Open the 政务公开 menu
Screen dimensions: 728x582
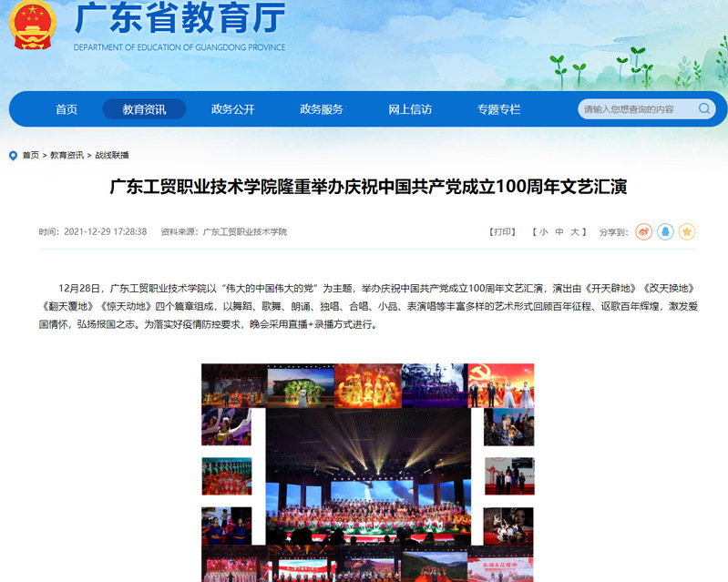coord(232,109)
